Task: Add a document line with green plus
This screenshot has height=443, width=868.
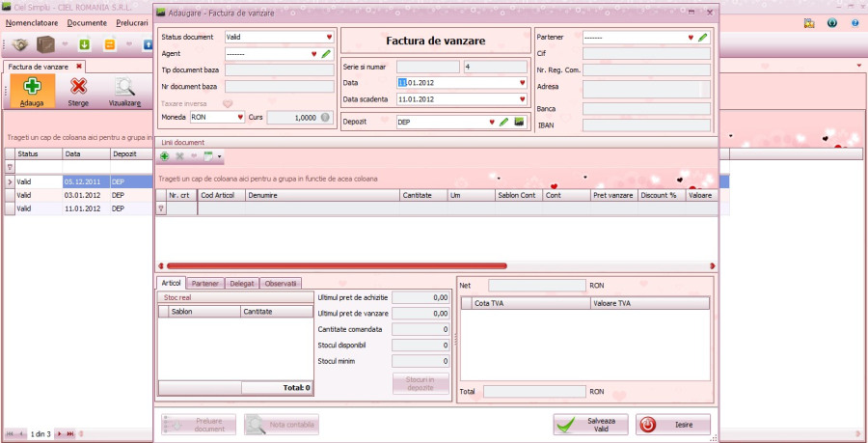Action: 165,156
